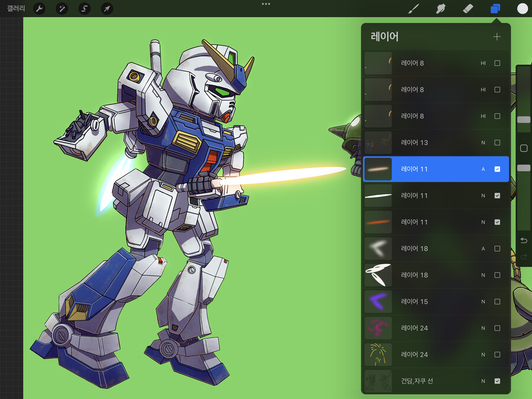Open blend mode N of magenta 레이어 24
The width and height of the screenshot is (532, 399).
tap(483, 327)
